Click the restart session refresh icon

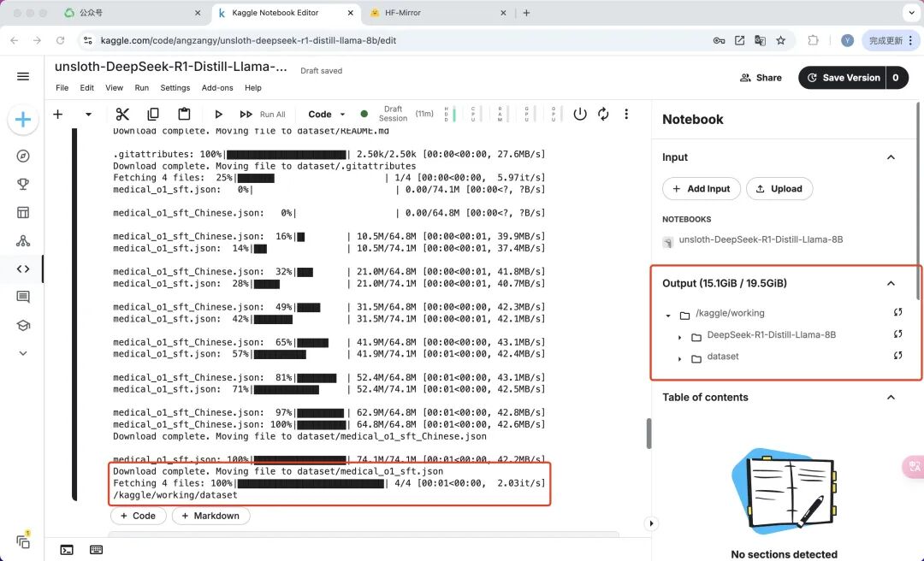(603, 114)
